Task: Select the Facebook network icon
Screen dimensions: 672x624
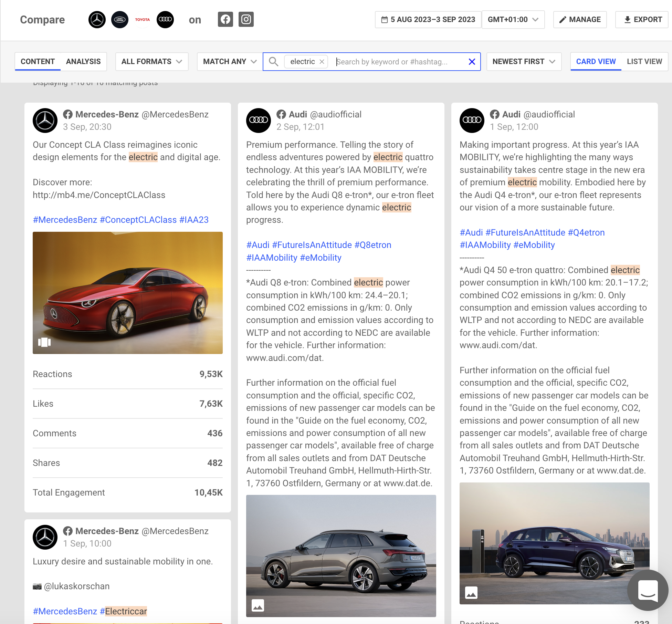Action: pos(225,19)
